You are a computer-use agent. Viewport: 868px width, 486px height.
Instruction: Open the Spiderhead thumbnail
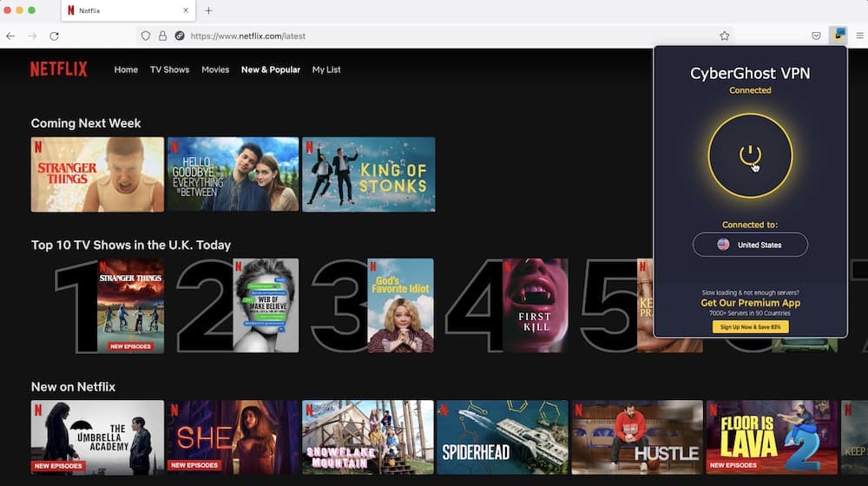click(x=503, y=437)
